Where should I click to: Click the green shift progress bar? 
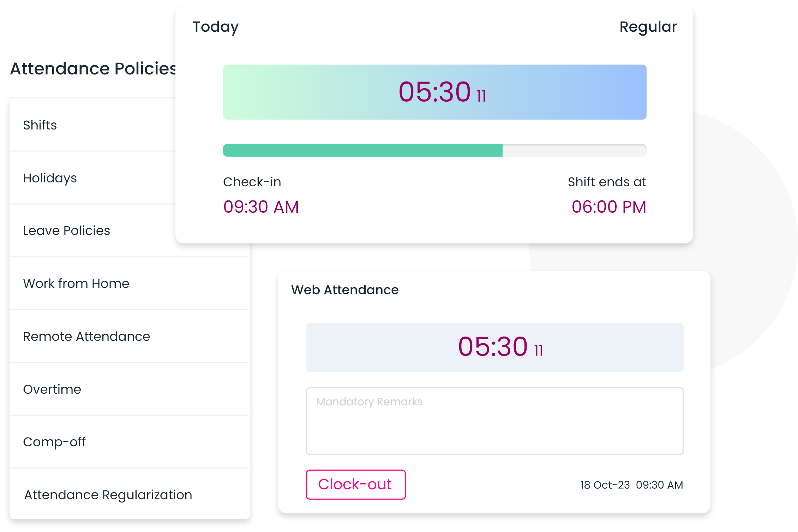click(434, 150)
